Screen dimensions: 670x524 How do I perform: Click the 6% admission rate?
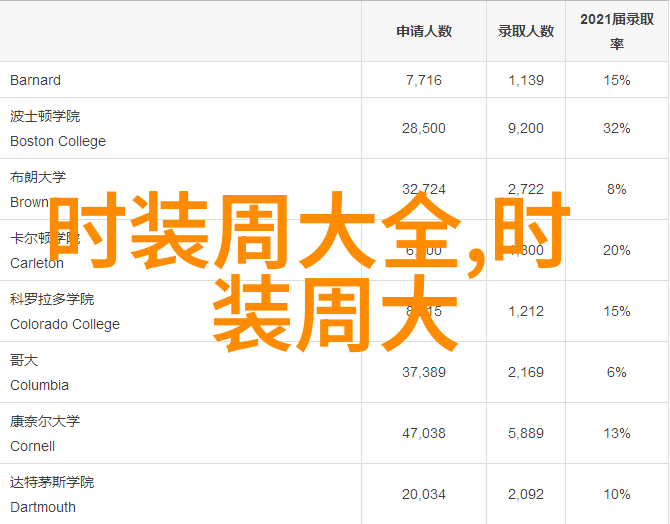point(617,372)
